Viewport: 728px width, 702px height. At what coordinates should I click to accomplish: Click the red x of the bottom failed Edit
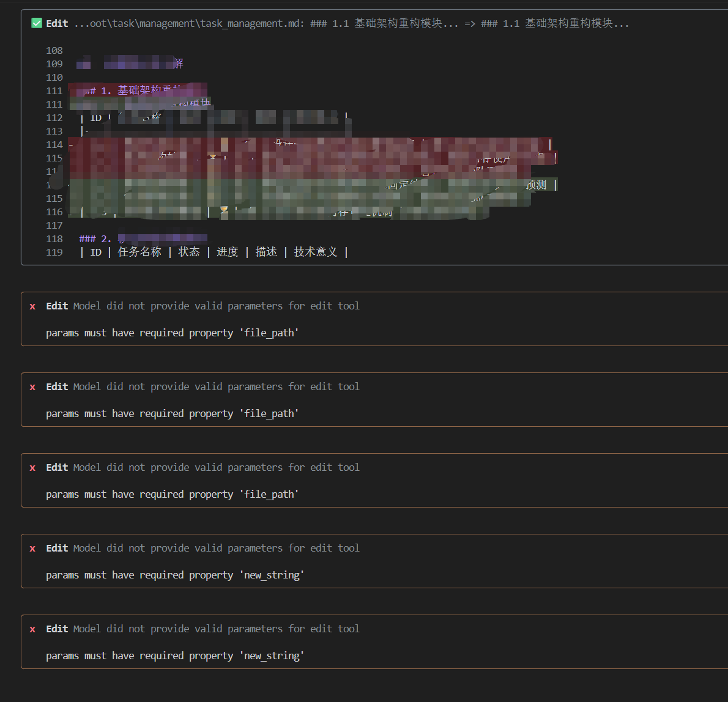tap(32, 629)
